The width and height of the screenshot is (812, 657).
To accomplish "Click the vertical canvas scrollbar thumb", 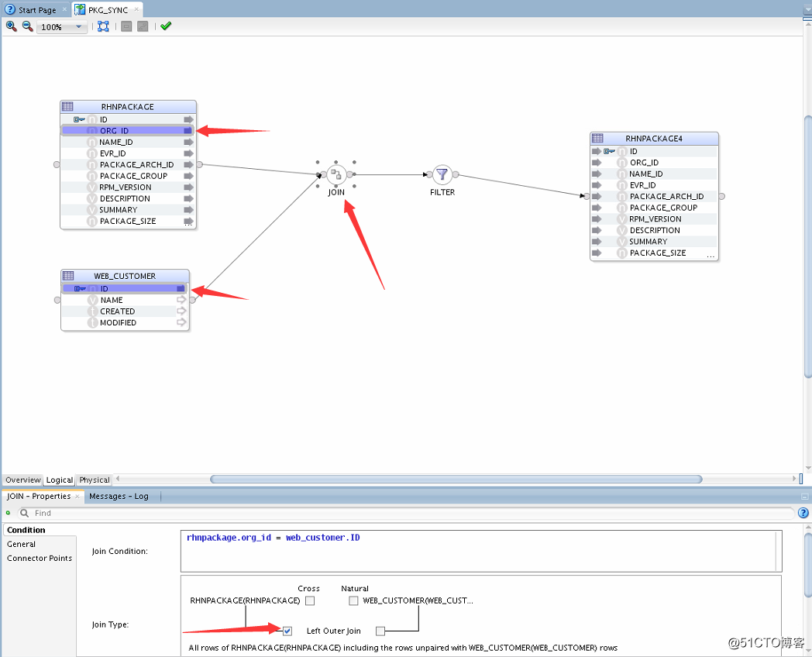I will 808,247.
